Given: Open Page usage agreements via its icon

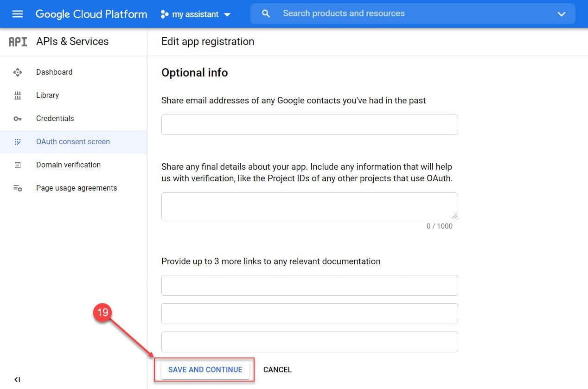Looking at the screenshot, I should tap(17, 188).
